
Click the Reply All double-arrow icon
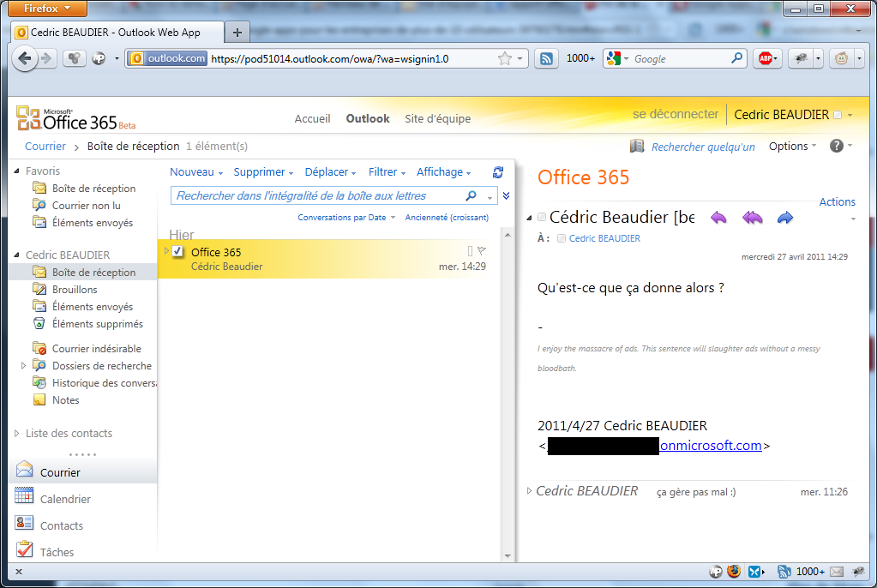753,218
